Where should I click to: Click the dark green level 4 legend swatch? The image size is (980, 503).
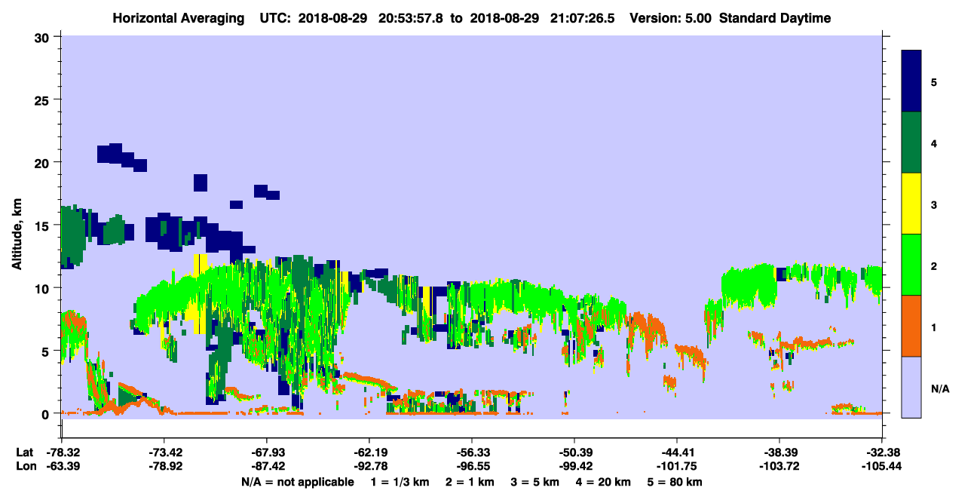(911, 143)
